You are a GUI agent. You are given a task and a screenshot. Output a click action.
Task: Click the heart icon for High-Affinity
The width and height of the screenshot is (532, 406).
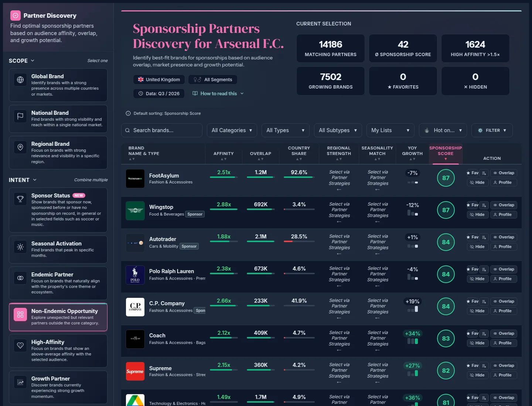(x=20, y=345)
